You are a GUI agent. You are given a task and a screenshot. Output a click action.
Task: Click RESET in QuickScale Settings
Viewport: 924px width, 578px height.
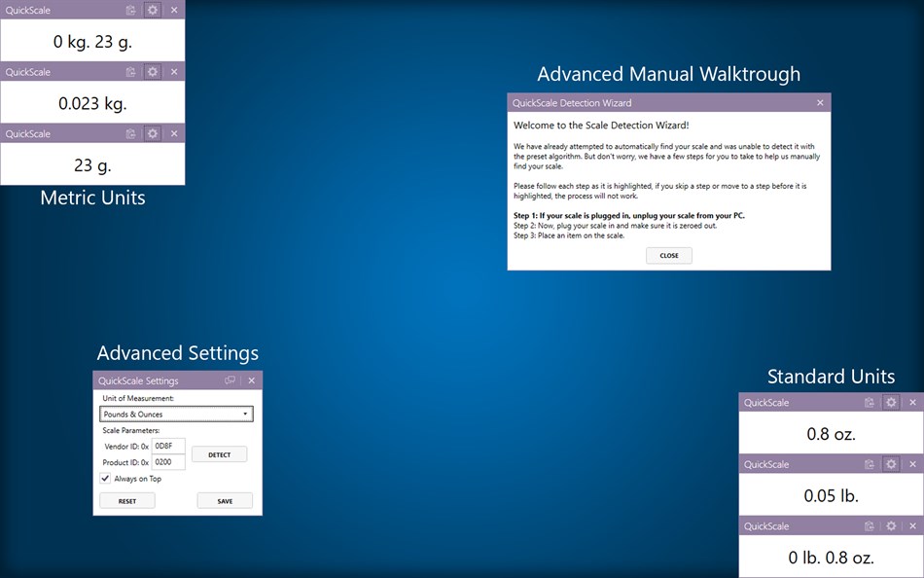tap(126, 500)
